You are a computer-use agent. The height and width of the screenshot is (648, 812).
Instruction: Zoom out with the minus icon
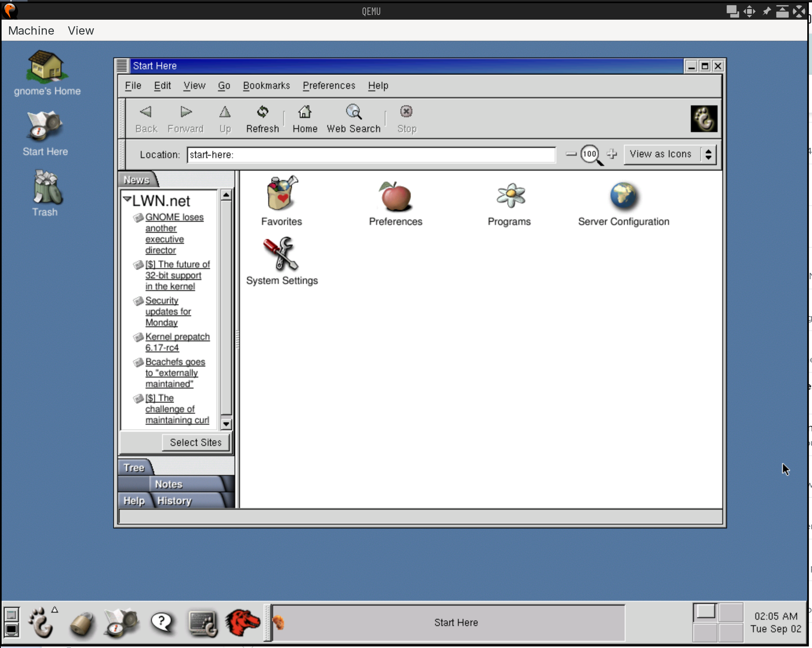tap(571, 154)
